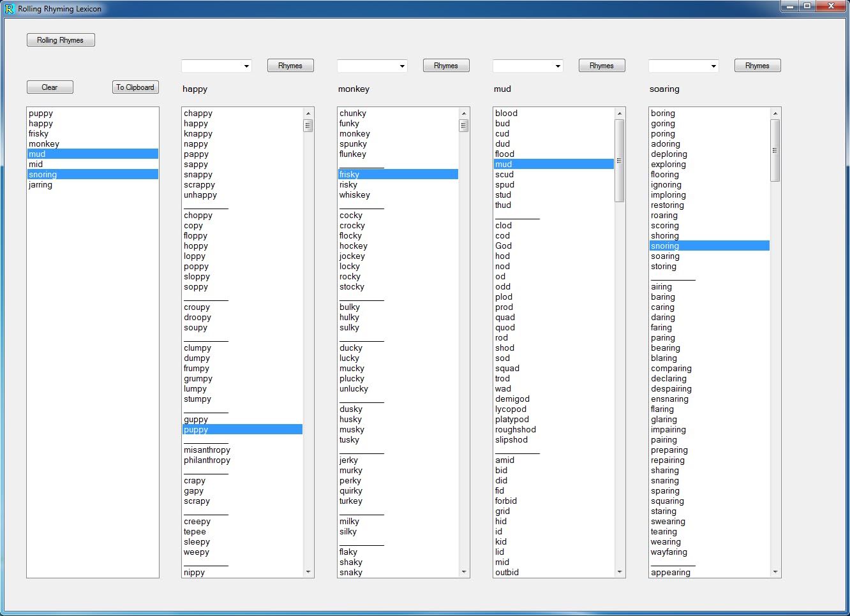Copy list with To Clipboard button
Screen dimensions: 850x616
pos(135,87)
